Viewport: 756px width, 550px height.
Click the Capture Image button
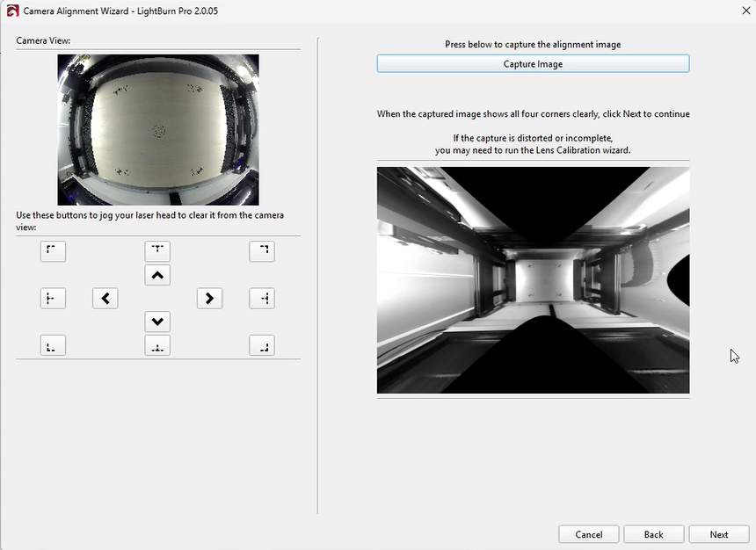[533, 64]
